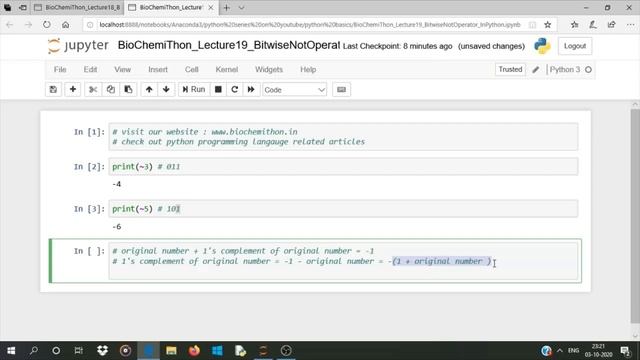Click the output -6 text
640x360 pixels.
point(117,227)
